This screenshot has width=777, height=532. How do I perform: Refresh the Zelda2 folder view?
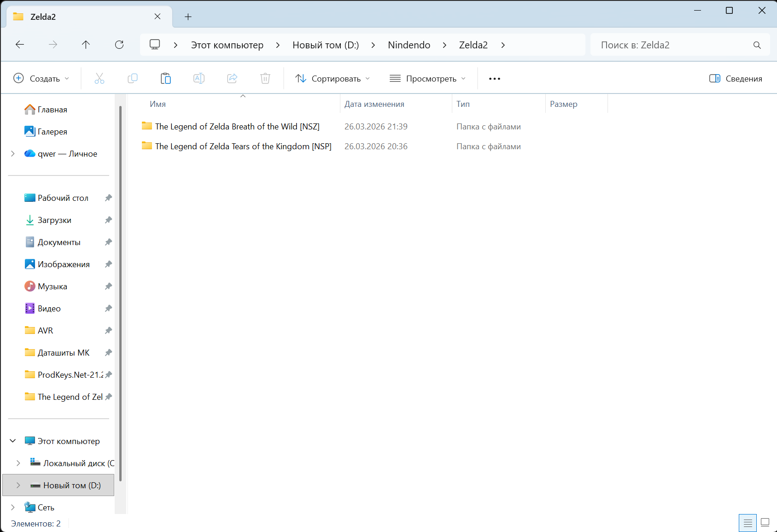click(119, 45)
